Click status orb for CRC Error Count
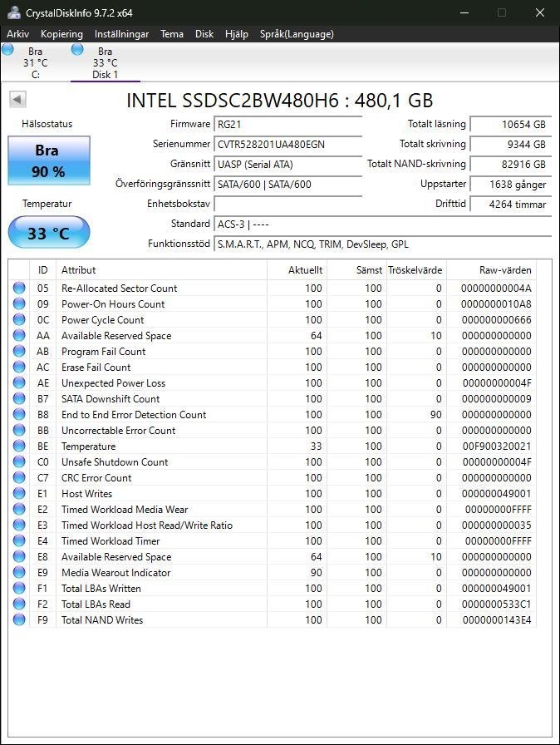 [x=19, y=478]
